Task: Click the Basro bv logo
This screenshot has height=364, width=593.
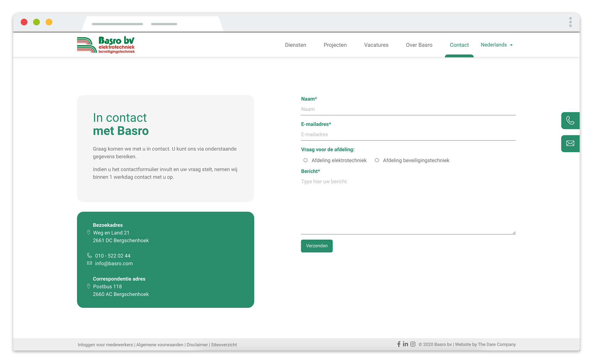Action: tap(106, 45)
